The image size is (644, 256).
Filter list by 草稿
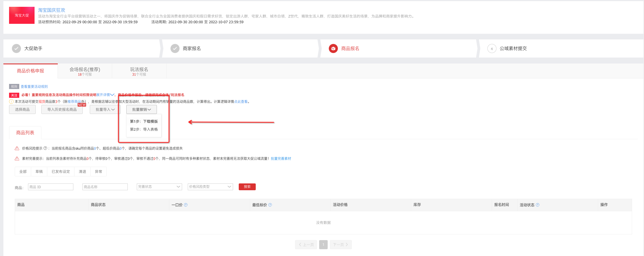(x=39, y=172)
